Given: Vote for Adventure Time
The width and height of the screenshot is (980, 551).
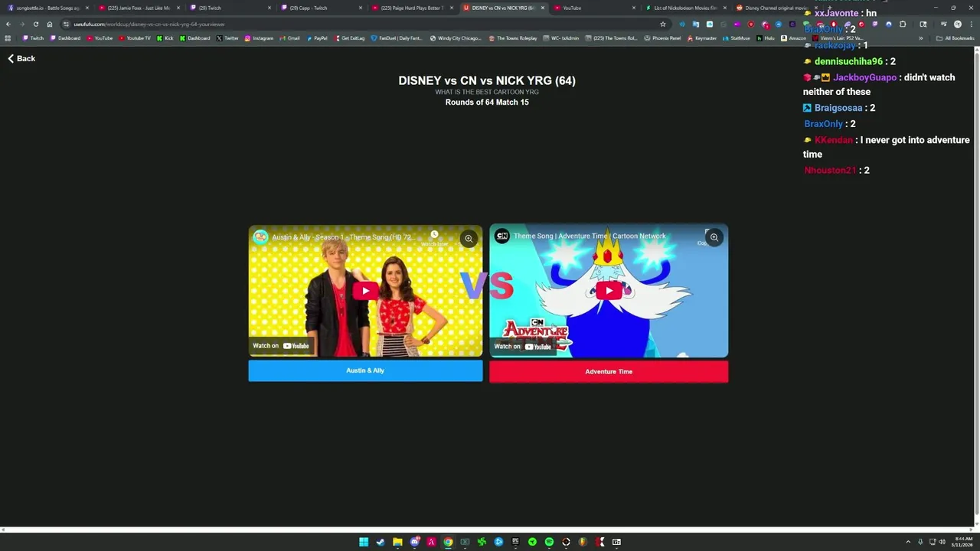Looking at the screenshot, I should (609, 372).
